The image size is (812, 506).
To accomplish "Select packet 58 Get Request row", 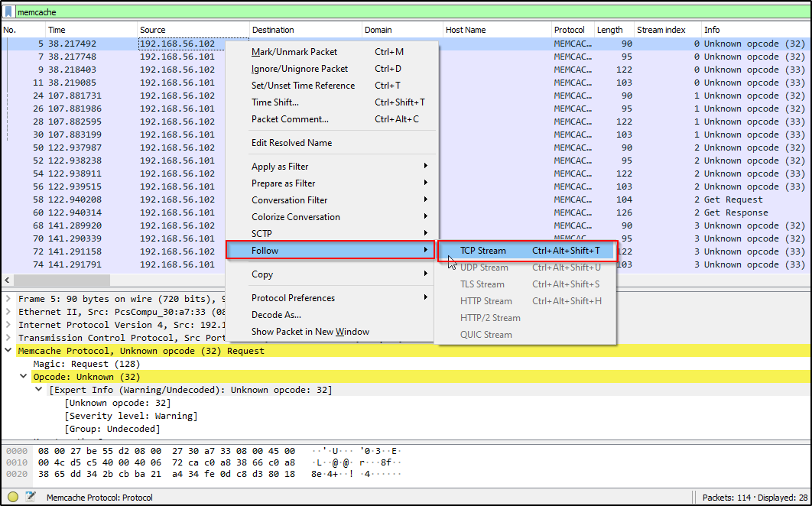I will (115, 199).
